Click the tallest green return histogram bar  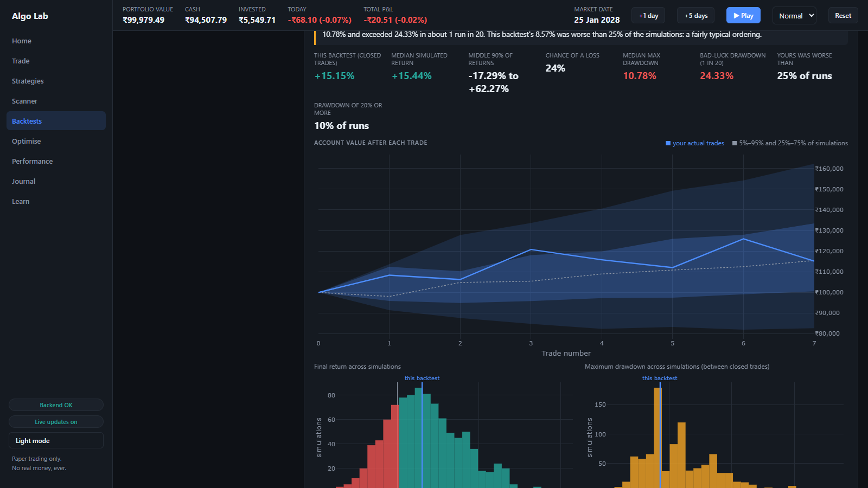tap(418, 438)
